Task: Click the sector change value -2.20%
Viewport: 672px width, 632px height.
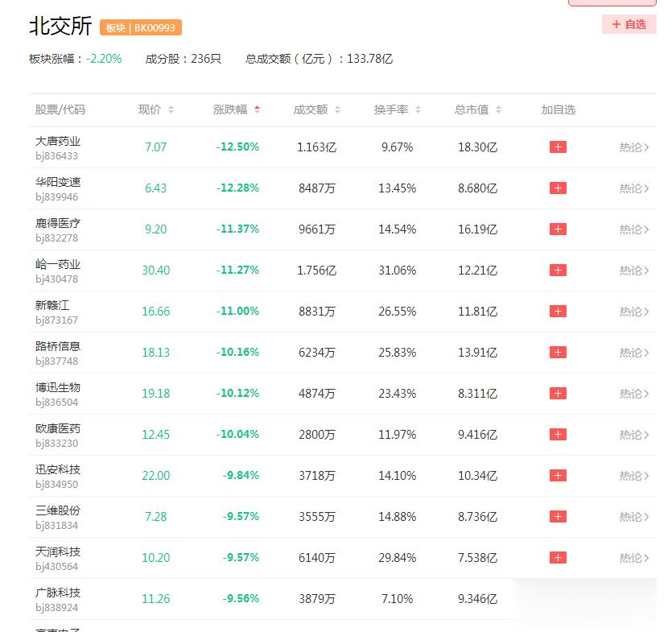Action: pos(104,59)
